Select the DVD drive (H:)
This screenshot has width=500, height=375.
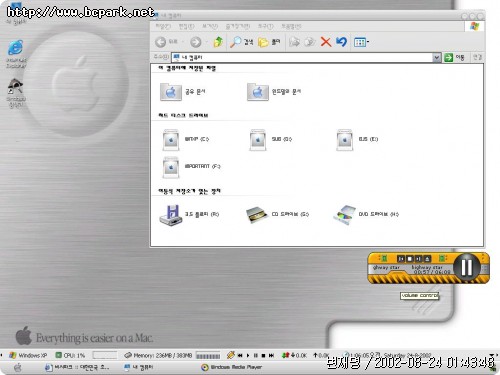(366, 215)
